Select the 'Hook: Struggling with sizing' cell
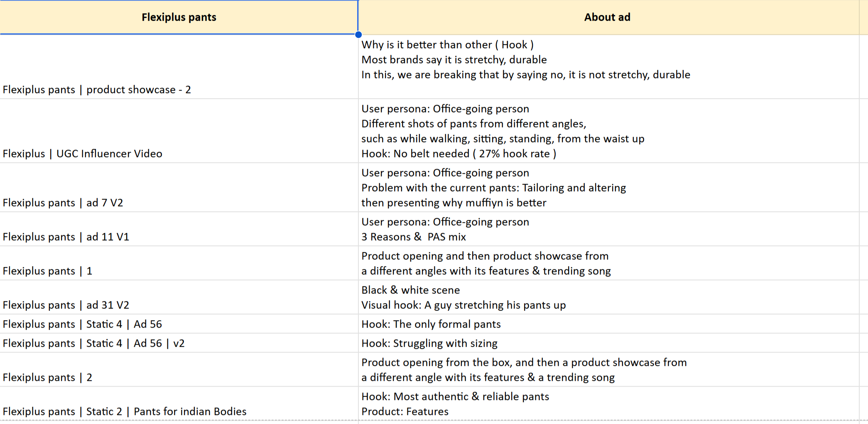868x424 pixels. (429, 343)
